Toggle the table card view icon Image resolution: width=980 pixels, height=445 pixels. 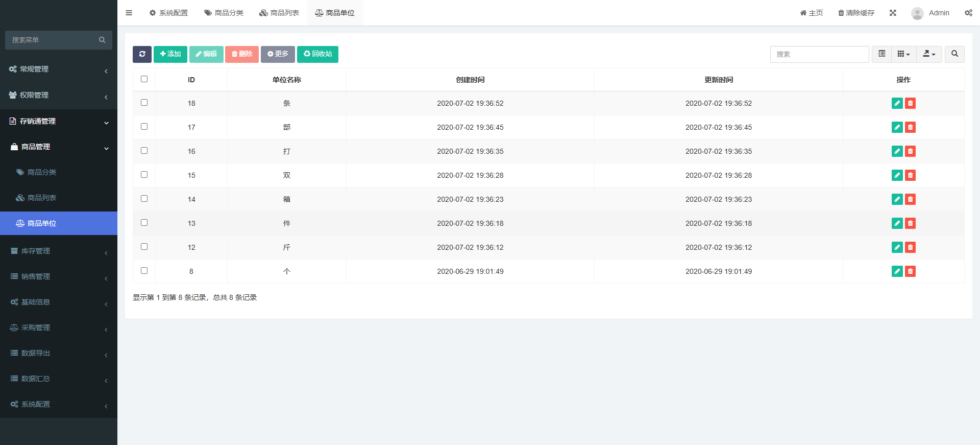coord(881,54)
